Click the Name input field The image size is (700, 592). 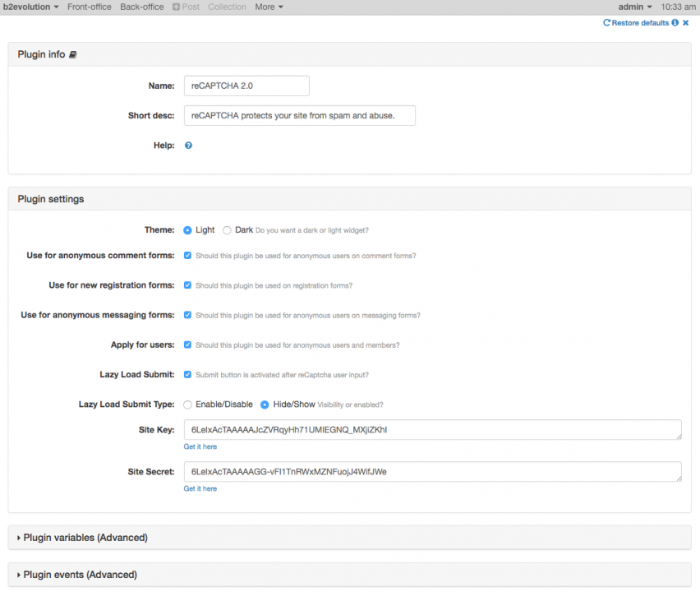(x=246, y=86)
